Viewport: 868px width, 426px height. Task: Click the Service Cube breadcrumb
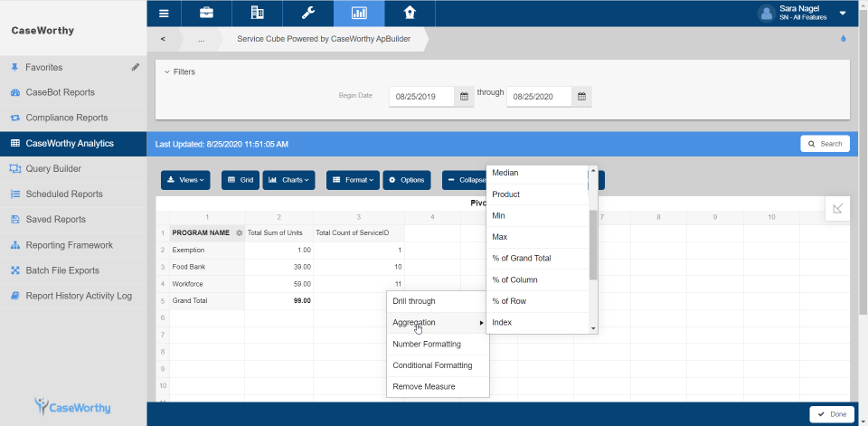(324, 39)
